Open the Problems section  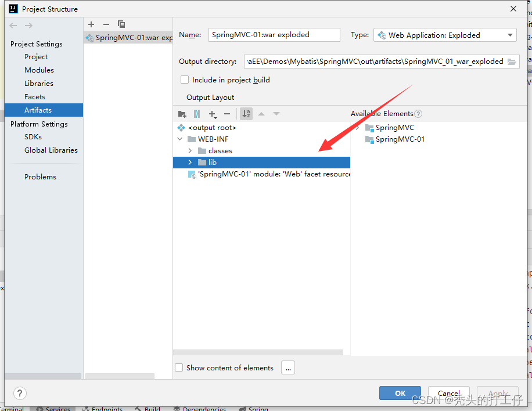click(x=40, y=176)
